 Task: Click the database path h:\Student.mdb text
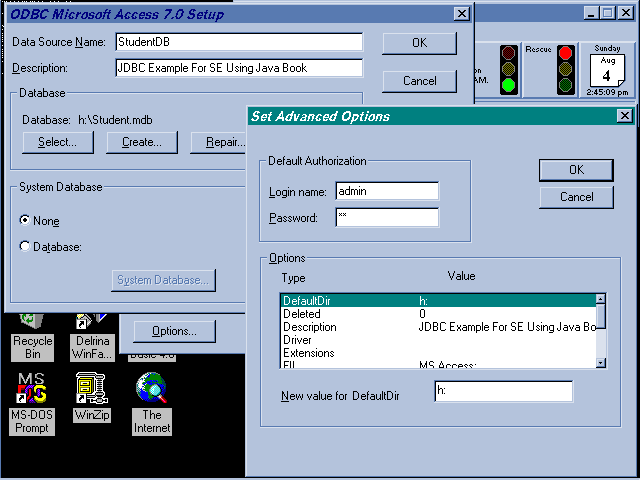coord(116,120)
